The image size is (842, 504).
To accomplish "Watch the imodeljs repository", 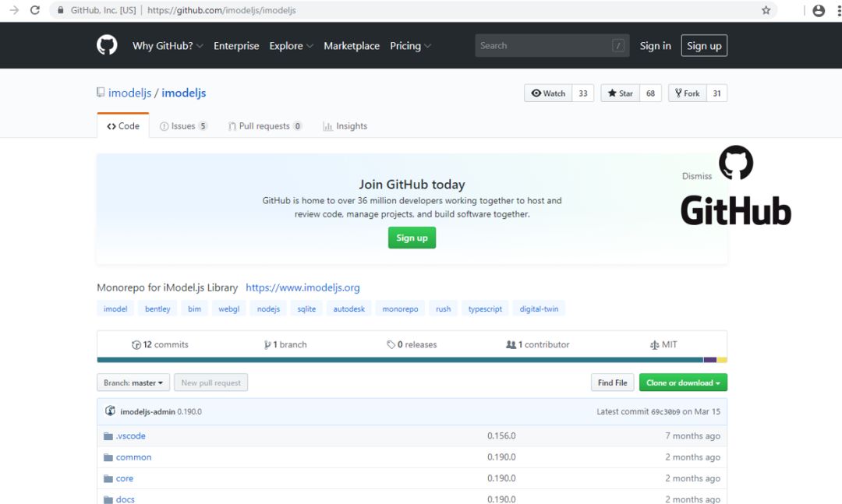I will pos(548,93).
